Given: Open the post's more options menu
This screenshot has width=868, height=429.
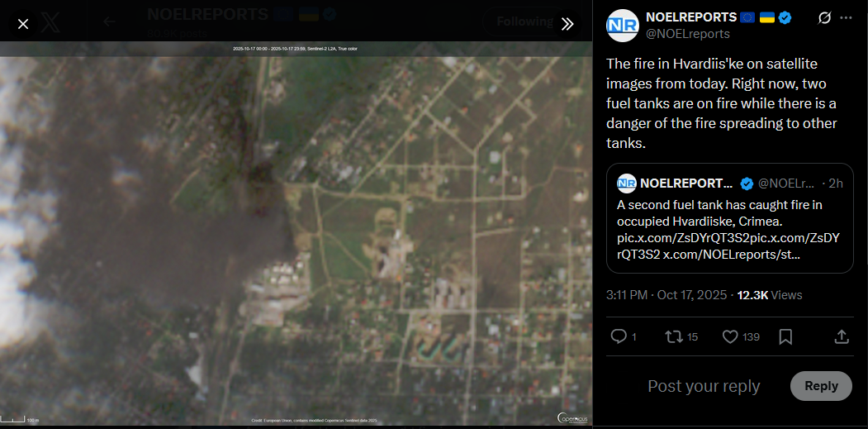Looking at the screenshot, I should click(x=846, y=17).
